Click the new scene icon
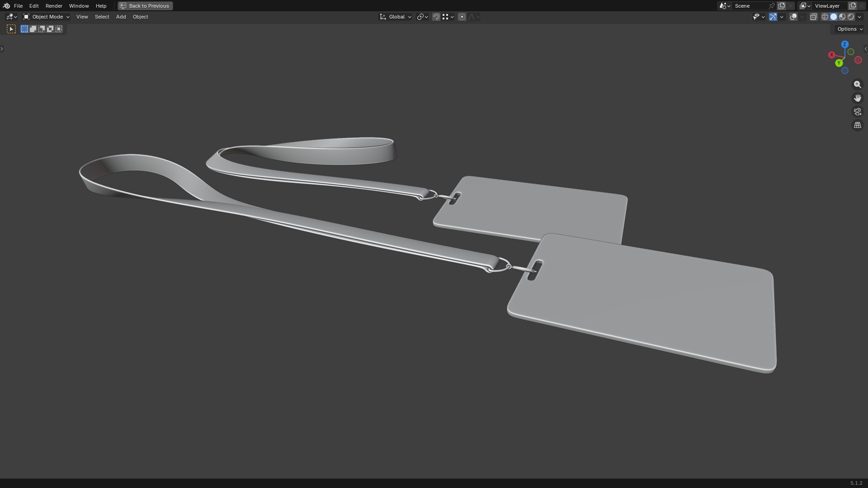Screen dimensions: 868x488 pyautogui.click(x=782, y=6)
